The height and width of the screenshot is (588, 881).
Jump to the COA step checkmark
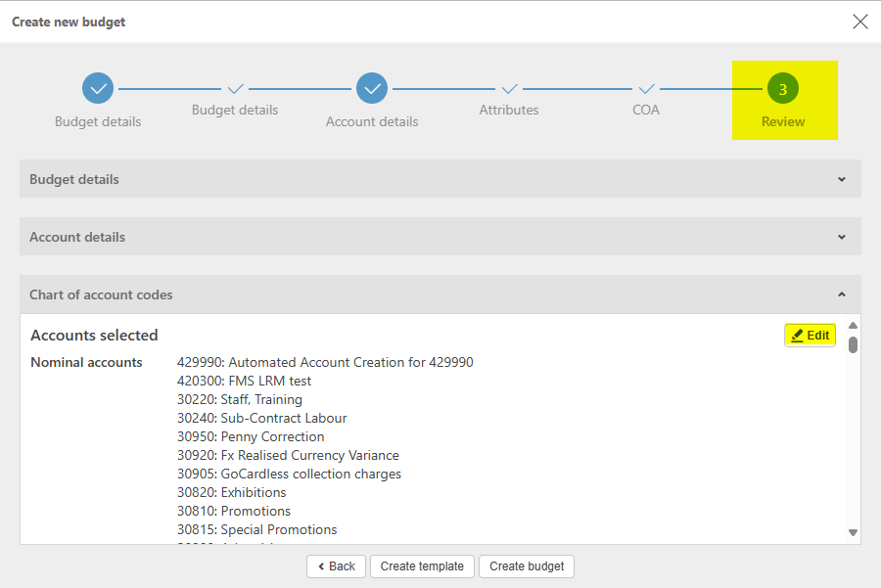tap(646, 88)
